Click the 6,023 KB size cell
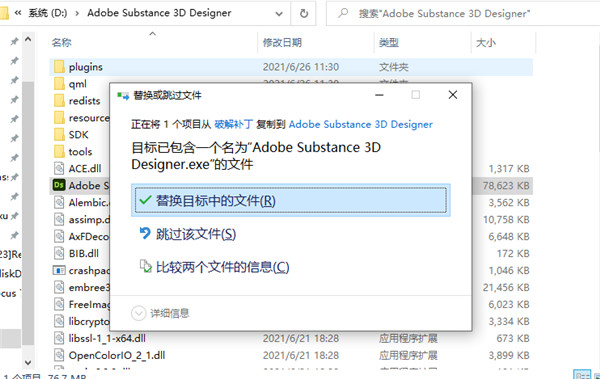 pos(509,304)
